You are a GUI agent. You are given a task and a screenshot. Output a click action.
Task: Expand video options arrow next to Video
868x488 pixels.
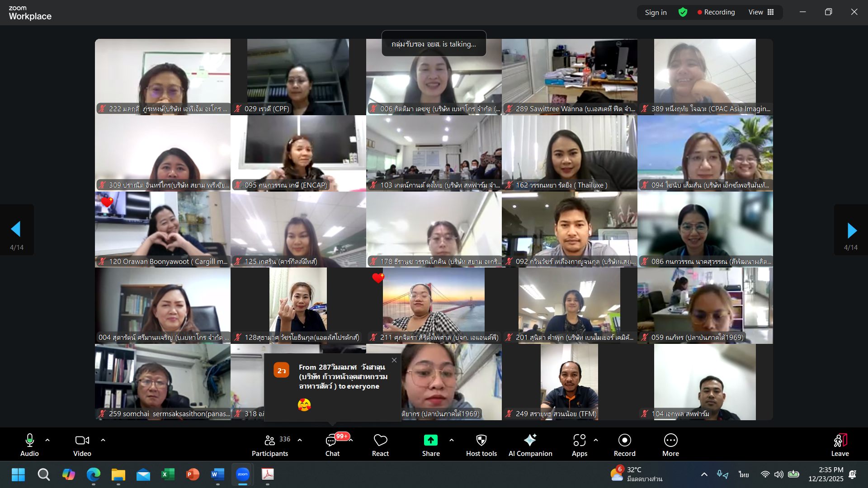click(x=103, y=440)
